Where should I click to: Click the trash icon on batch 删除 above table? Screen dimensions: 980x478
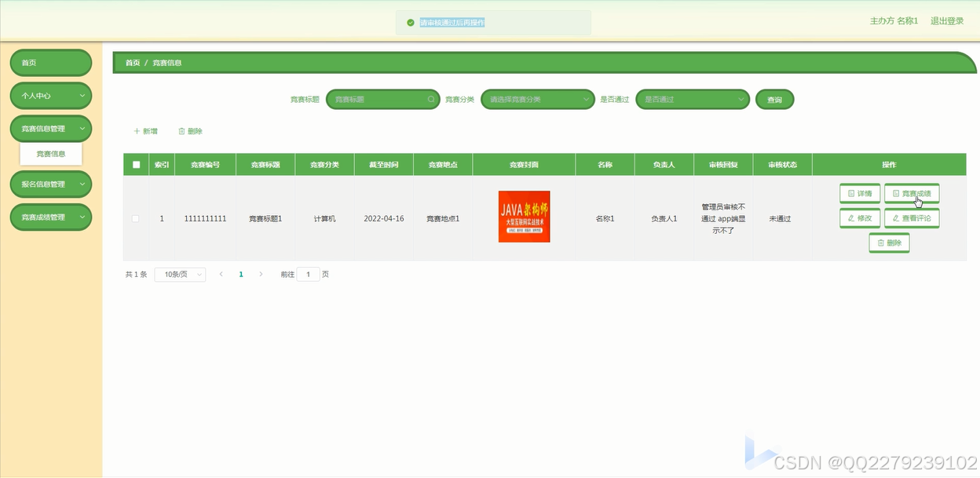tap(182, 131)
